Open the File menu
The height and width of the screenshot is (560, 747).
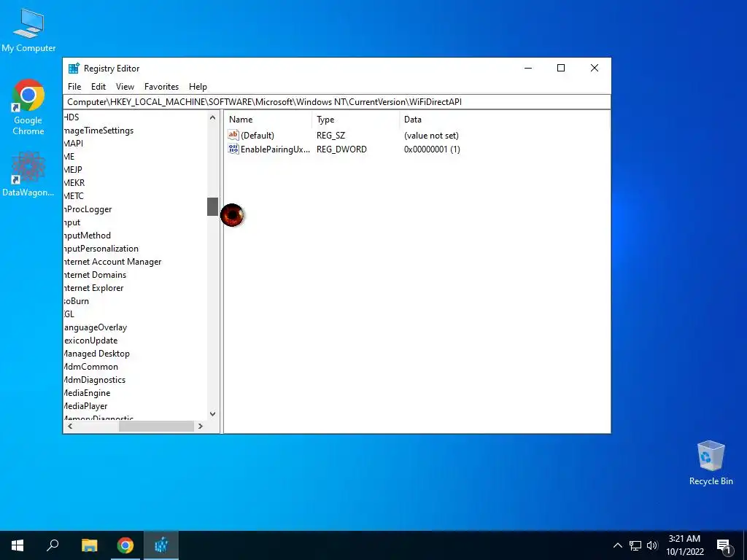[74, 87]
